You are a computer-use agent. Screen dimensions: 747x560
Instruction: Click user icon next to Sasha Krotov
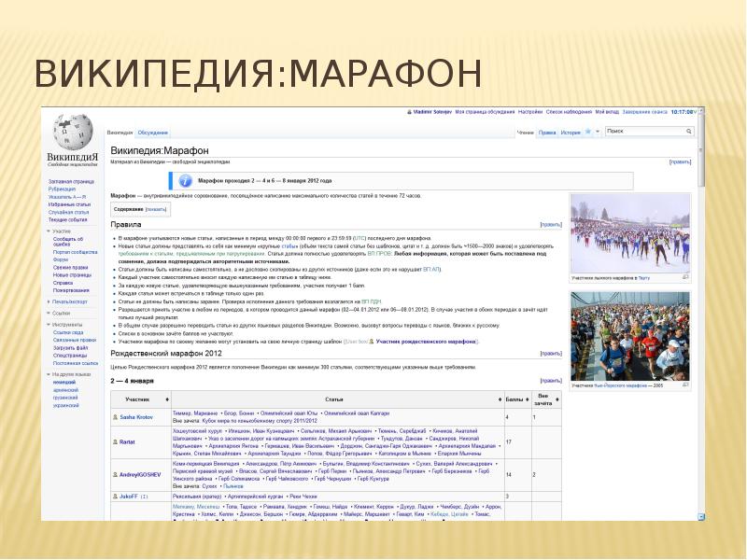114,417
